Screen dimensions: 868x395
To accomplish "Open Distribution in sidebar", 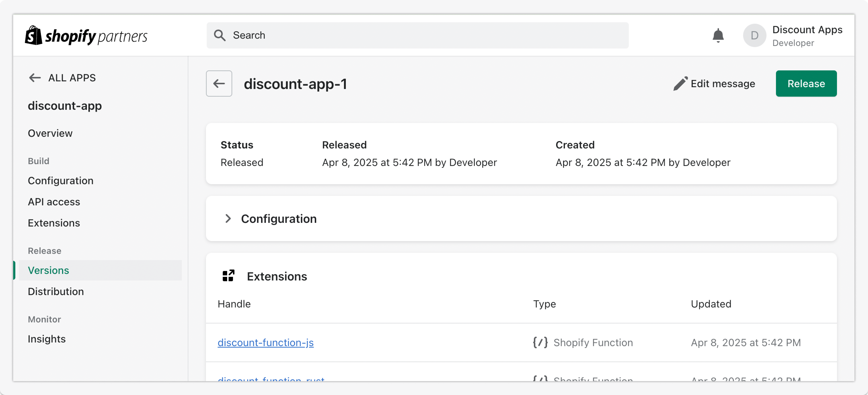I will (56, 291).
